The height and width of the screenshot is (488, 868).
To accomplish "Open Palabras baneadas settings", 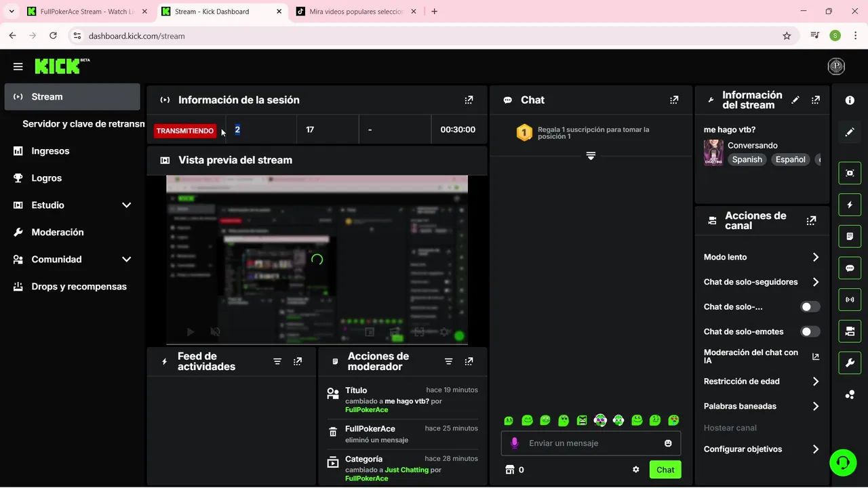I will click(x=761, y=407).
